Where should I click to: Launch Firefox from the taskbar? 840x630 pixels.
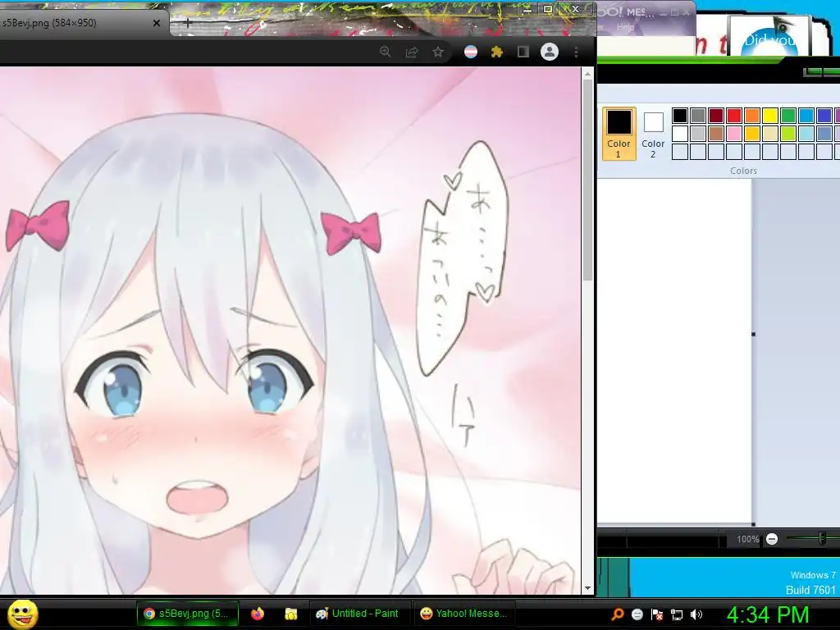click(x=258, y=614)
